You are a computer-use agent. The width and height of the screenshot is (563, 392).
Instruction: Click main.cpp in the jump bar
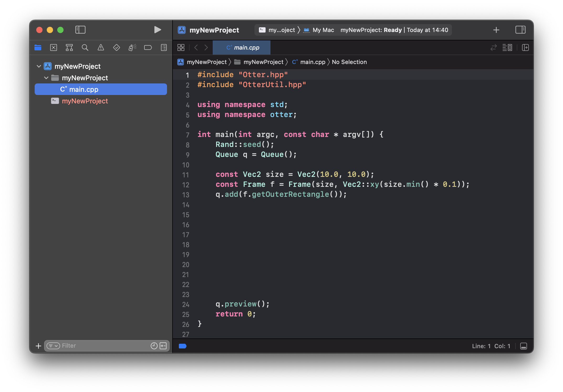(312, 62)
